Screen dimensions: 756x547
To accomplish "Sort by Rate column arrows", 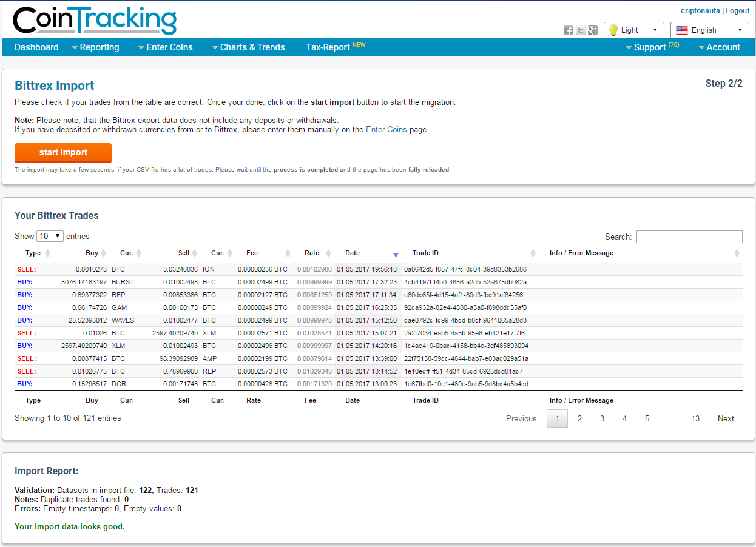I will 328,253.
